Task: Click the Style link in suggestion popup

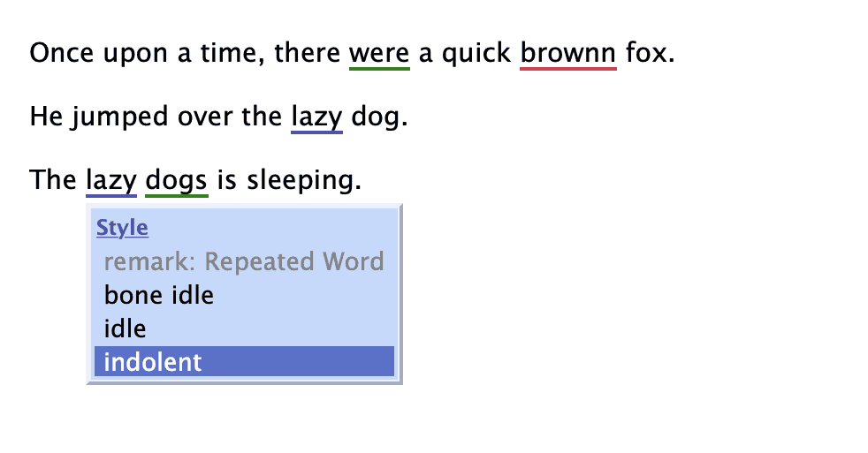Action: pyautogui.click(x=122, y=228)
